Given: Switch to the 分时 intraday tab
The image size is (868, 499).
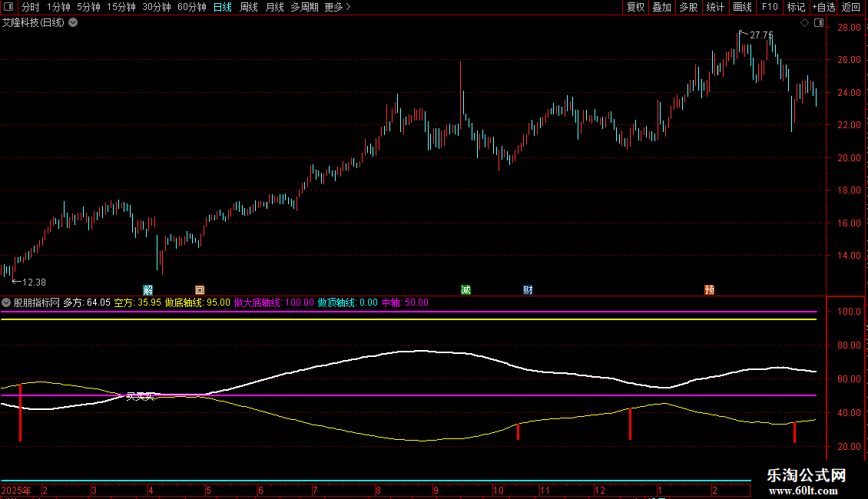Looking at the screenshot, I should pyautogui.click(x=31, y=7).
